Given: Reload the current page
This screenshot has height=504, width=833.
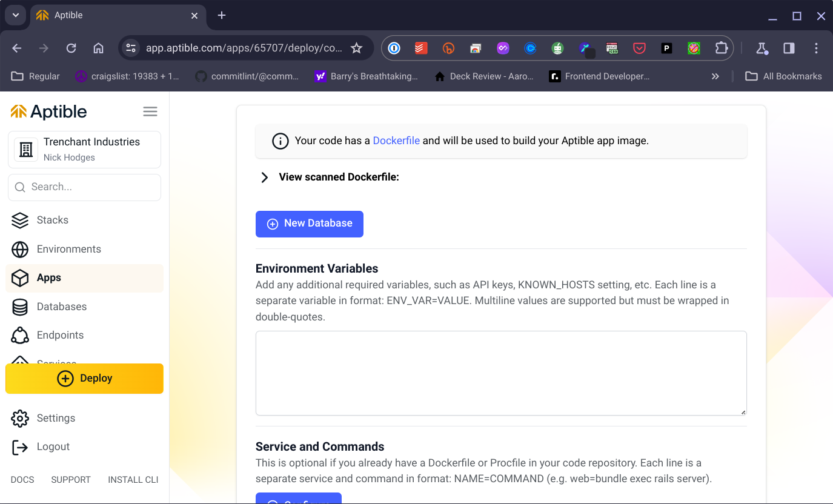Looking at the screenshot, I should coord(71,48).
